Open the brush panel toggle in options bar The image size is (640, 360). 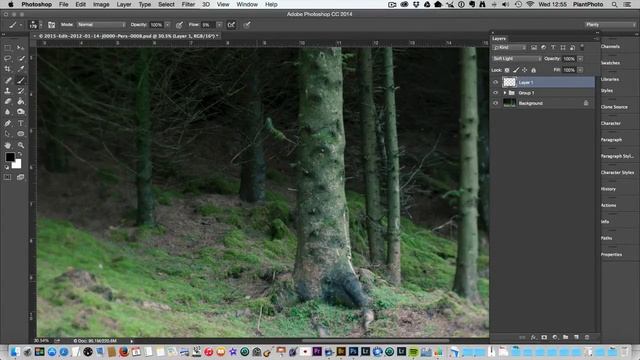(51, 25)
